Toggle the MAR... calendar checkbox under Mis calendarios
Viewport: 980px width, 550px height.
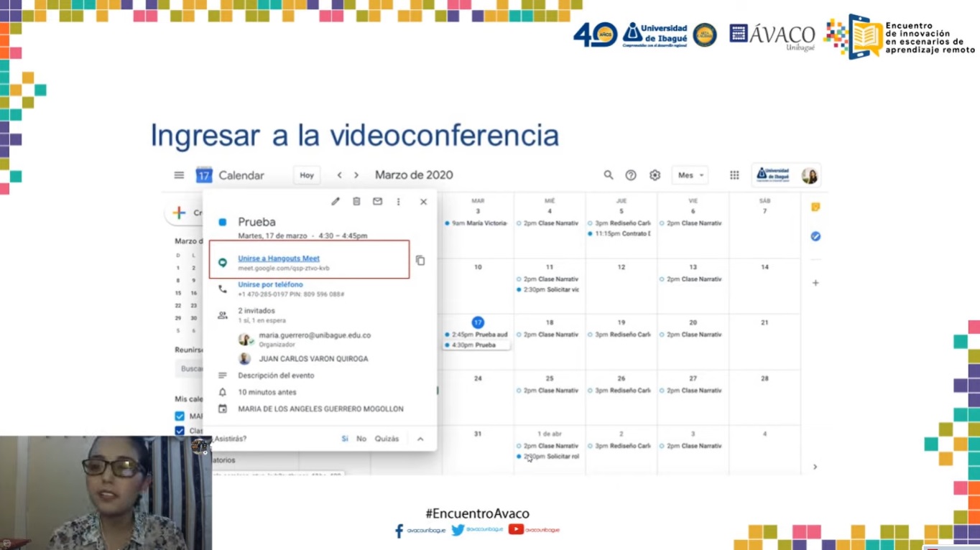click(180, 416)
